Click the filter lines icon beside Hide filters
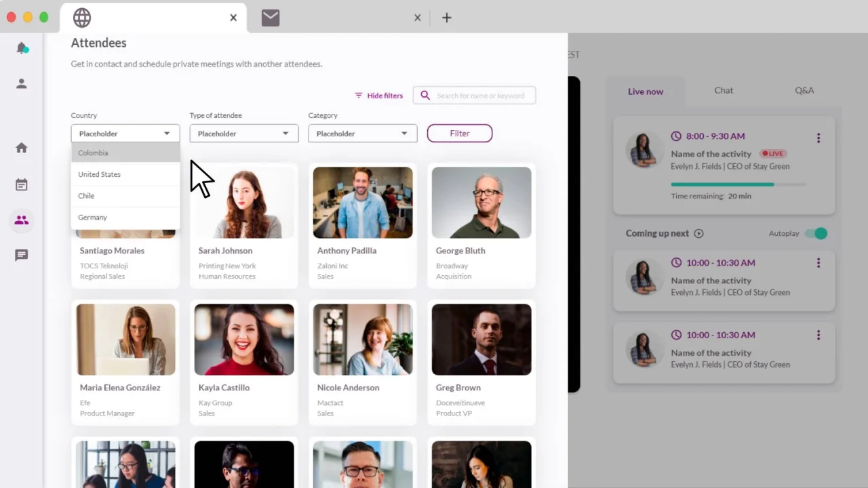 point(359,96)
